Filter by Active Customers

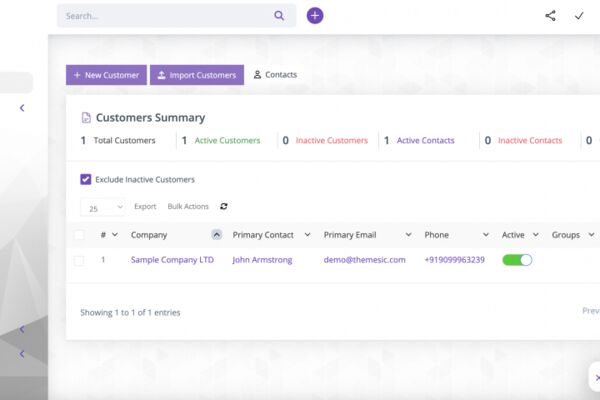pyautogui.click(x=227, y=140)
